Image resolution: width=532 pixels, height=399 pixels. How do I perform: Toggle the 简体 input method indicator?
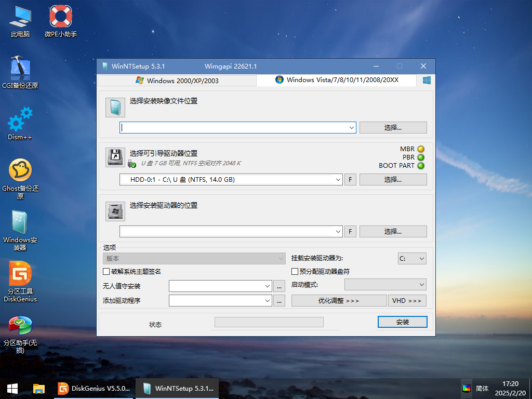[x=482, y=389]
